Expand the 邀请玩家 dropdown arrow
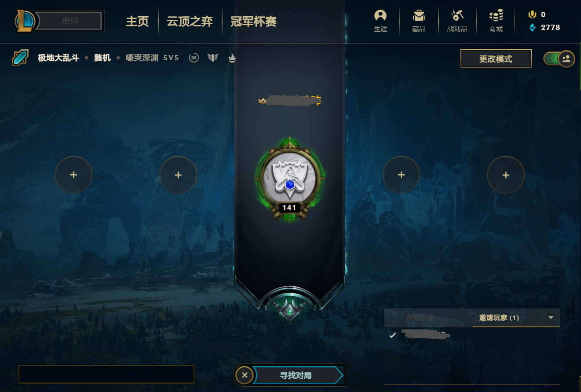Viewport: 581px width, 392px height. pos(551,318)
